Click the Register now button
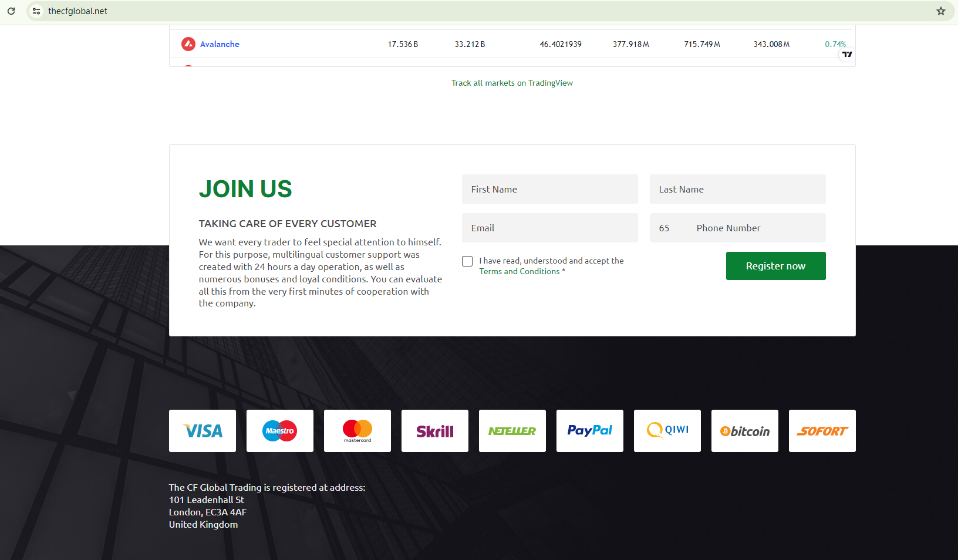This screenshot has width=958, height=560. click(776, 266)
